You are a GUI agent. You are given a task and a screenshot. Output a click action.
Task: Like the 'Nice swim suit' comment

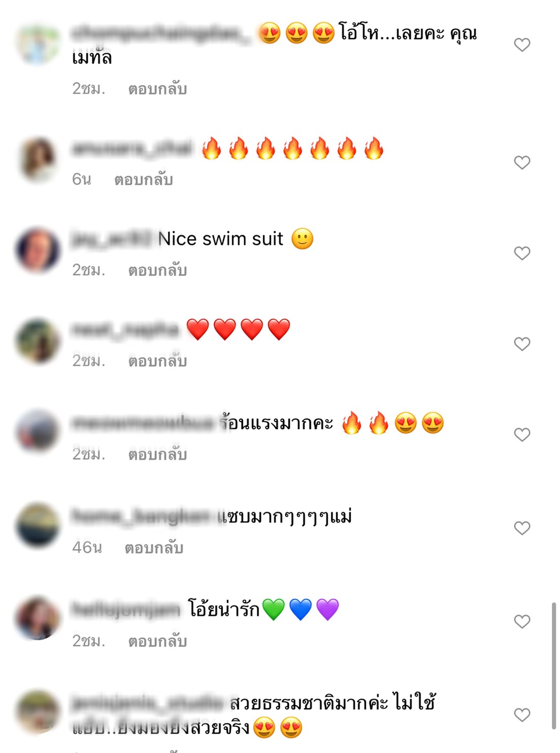pos(522,253)
